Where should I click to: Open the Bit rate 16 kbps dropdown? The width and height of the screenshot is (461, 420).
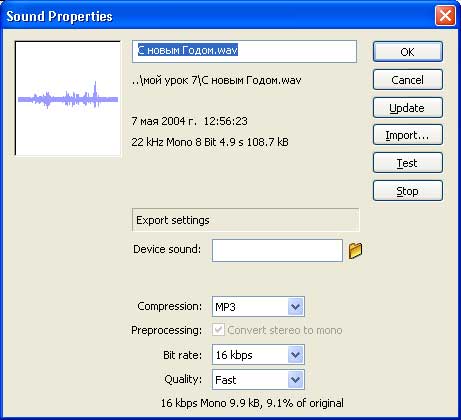(x=258, y=355)
